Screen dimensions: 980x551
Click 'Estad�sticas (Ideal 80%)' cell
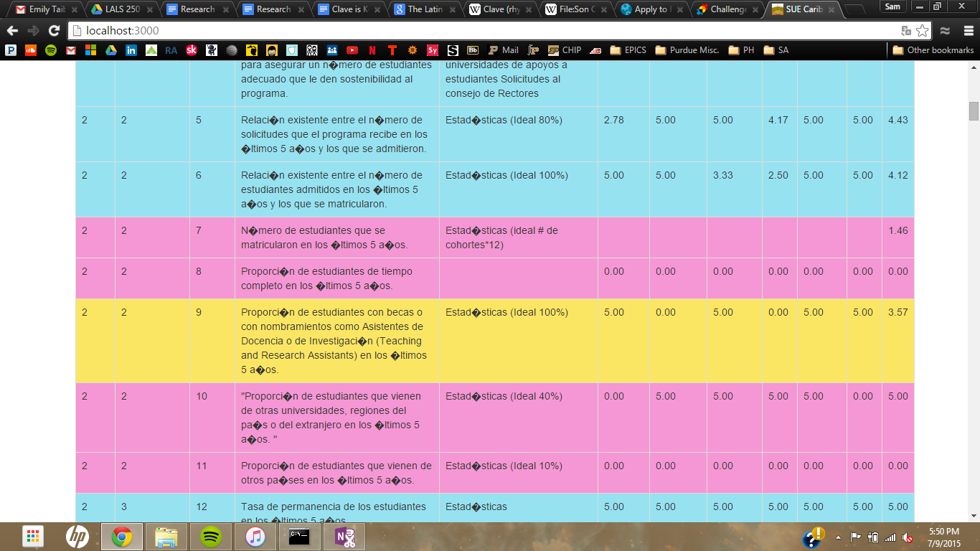point(518,134)
